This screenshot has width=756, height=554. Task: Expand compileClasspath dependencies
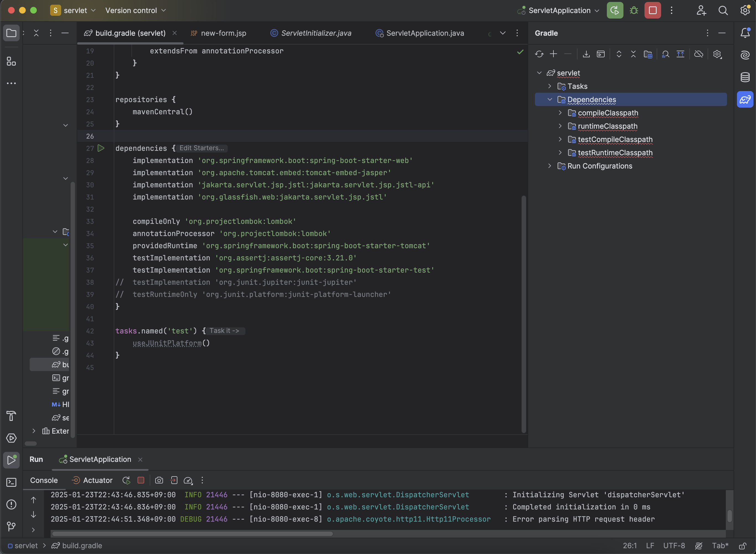[560, 113]
